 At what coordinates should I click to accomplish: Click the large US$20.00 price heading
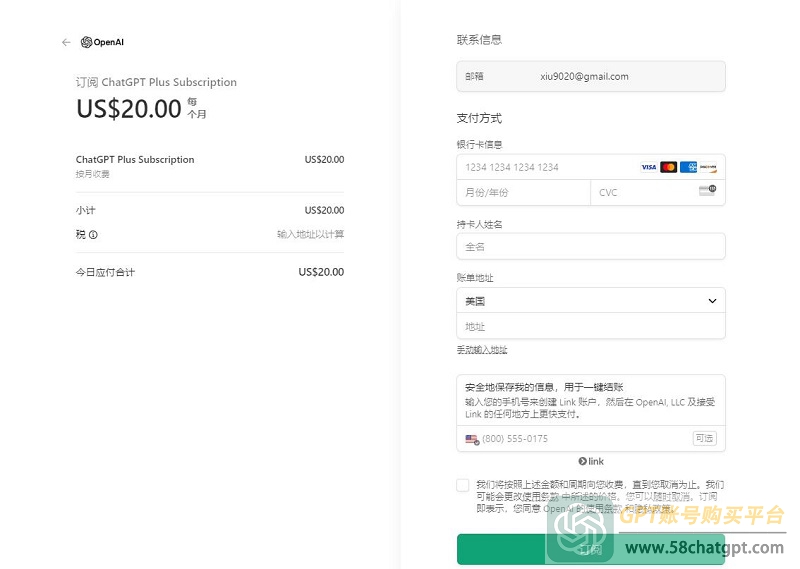[x=129, y=109]
